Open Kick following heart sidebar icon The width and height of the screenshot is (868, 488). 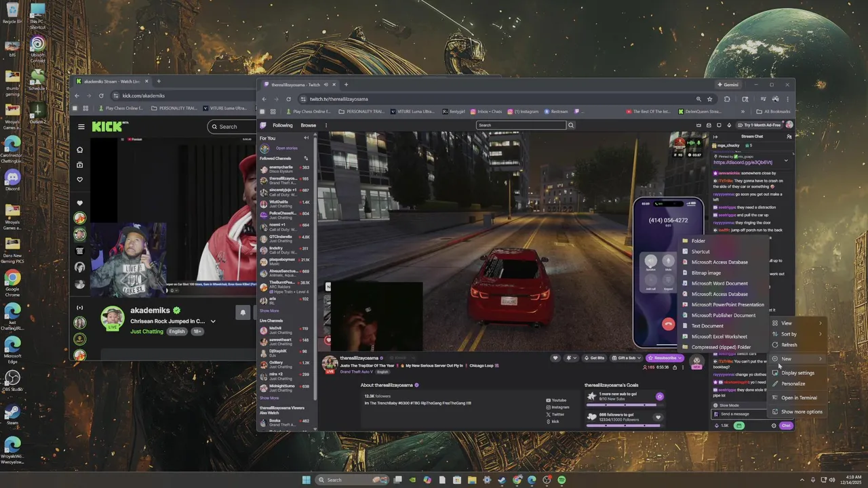tap(80, 180)
